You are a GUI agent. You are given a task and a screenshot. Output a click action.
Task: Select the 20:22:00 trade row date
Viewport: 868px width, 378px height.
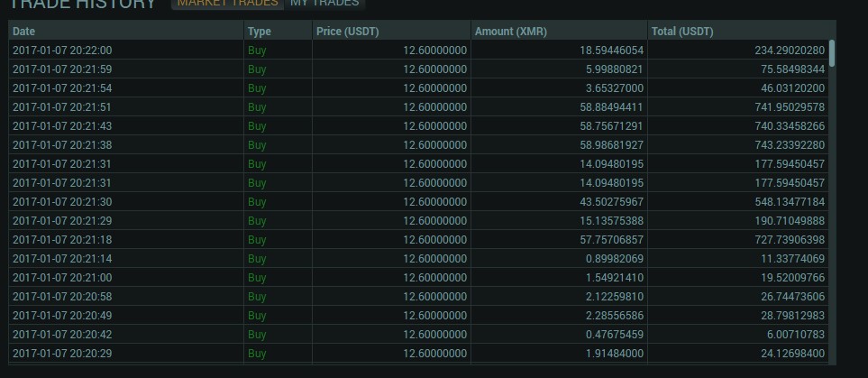(x=62, y=51)
